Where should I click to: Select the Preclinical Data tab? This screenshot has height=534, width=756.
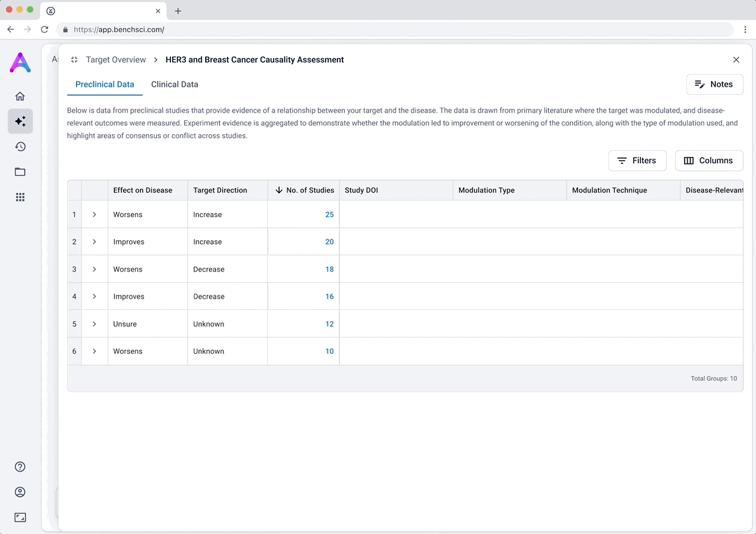tap(104, 84)
